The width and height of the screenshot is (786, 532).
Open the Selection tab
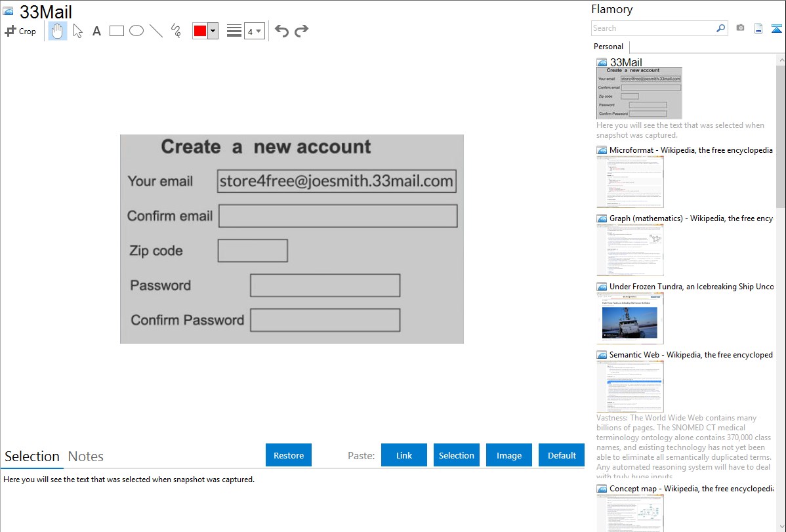click(32, 457)
